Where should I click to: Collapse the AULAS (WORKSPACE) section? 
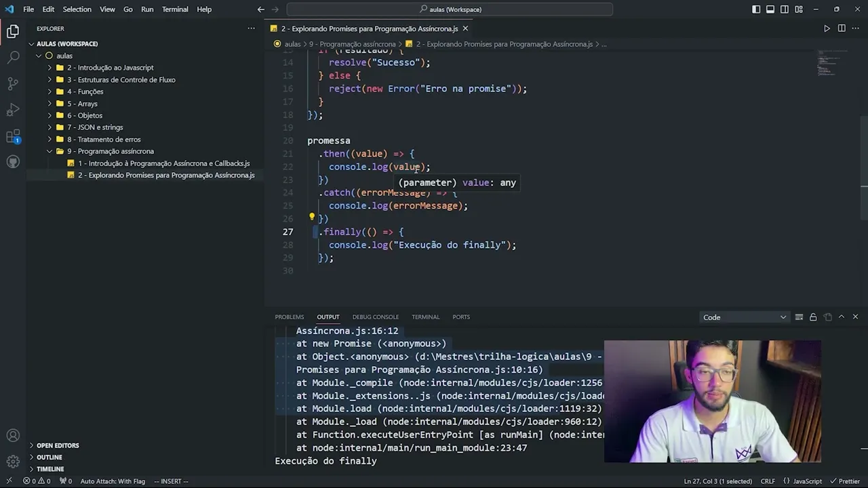click(x=66, y=43)
